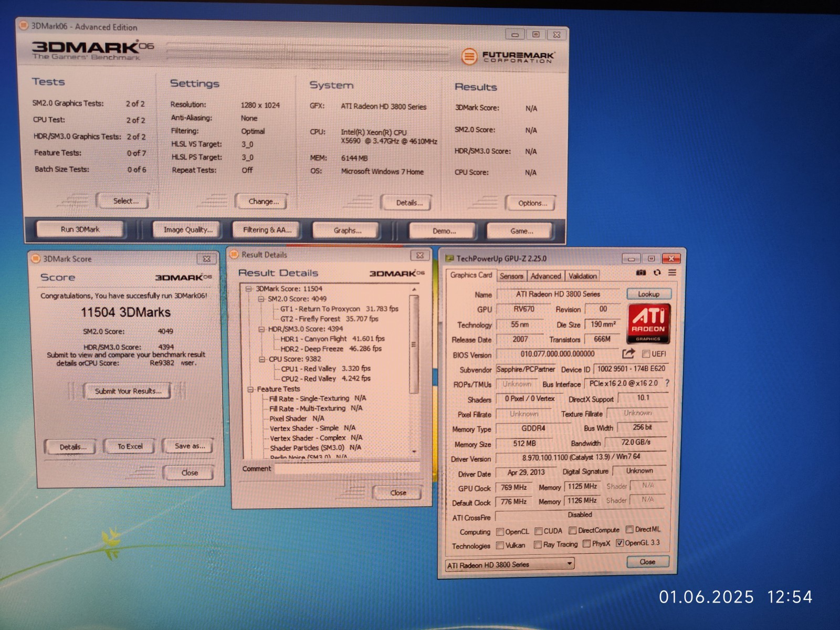The height and width of the screenshot is (630, 840).
Task: Switch to the Validation tab
Action: [583, 276]
